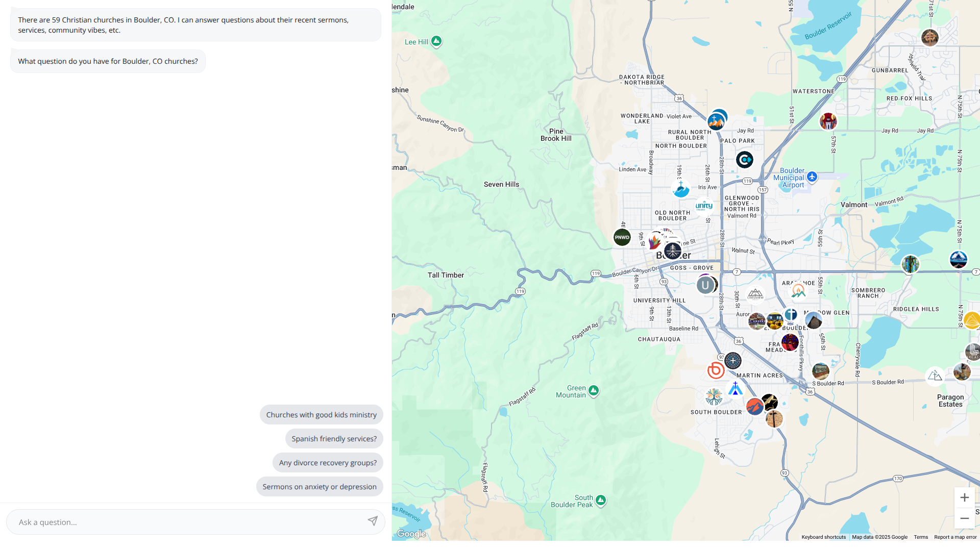Open 'Report a map error' link
Image resolution: width=980 pixels, height=551 pixels.
click(955, 537)
